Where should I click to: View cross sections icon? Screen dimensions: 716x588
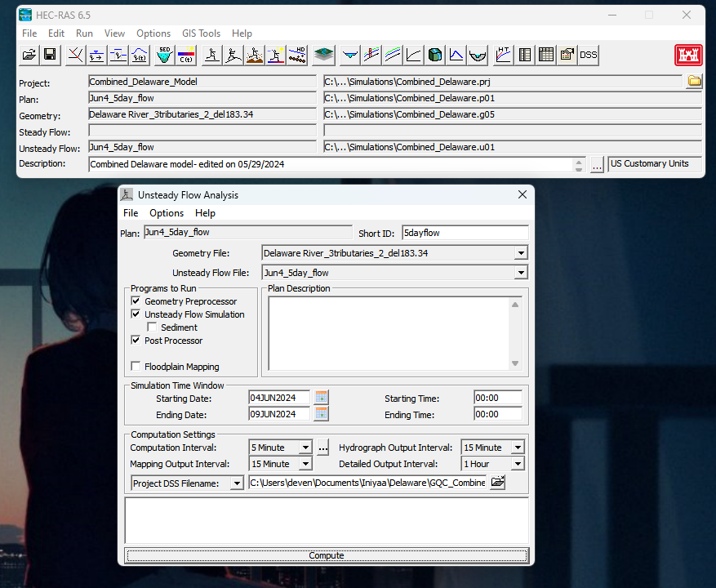tap(350, 56)
